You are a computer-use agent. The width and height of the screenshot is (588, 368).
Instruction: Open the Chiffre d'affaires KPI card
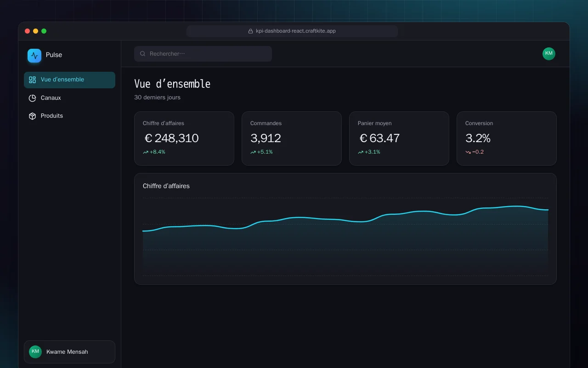(184, 138)
